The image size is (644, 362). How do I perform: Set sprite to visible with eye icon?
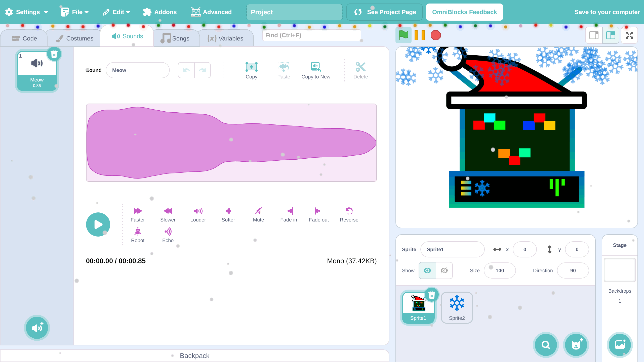click(427, 270)
